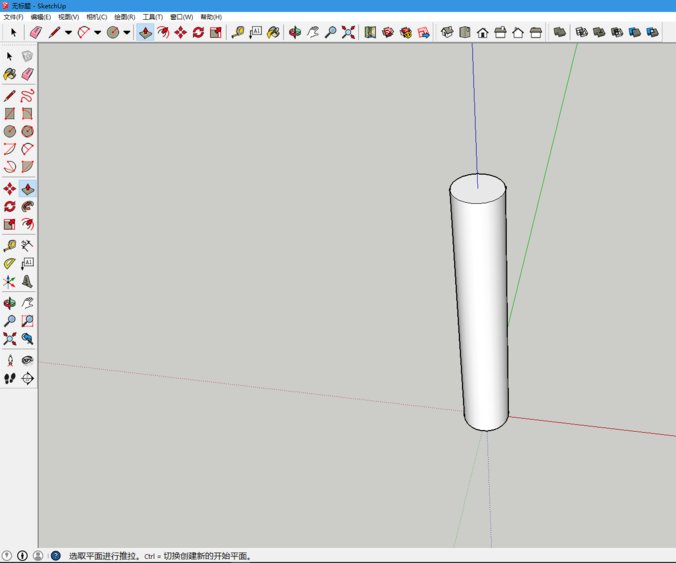Open the Extension Warehouse

406,32
